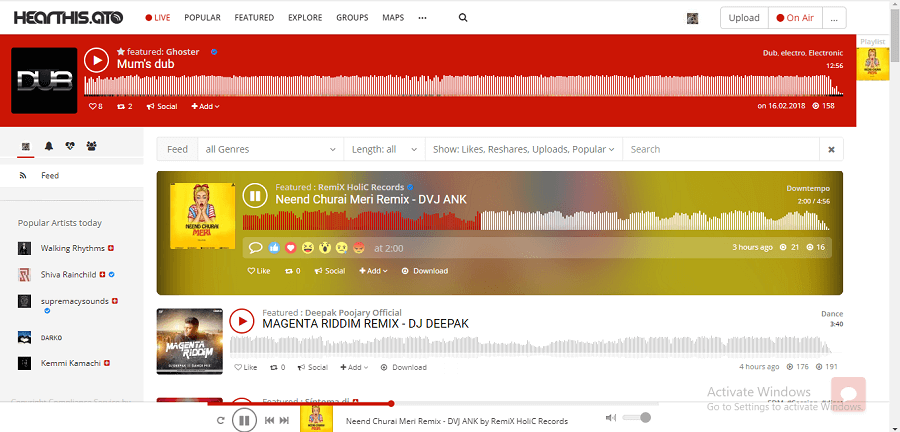Like the Neend Churai Meri Remix track

click(259, 271)
